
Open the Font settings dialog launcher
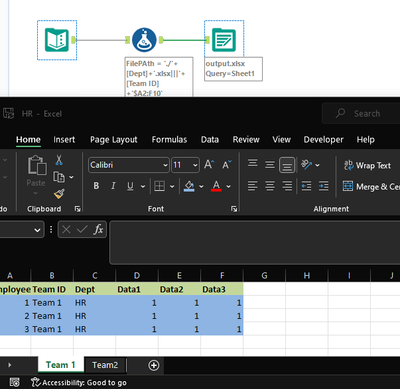(x=234, y=209)
